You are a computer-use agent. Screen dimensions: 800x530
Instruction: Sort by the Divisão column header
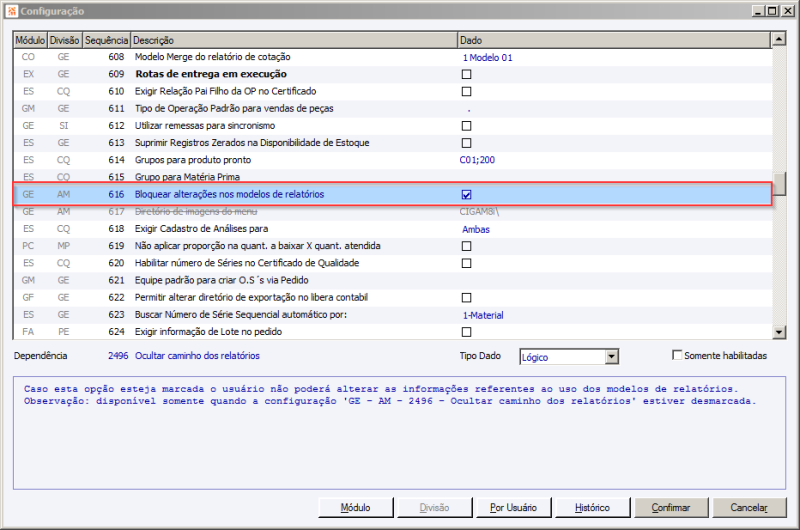coord(64,40)
